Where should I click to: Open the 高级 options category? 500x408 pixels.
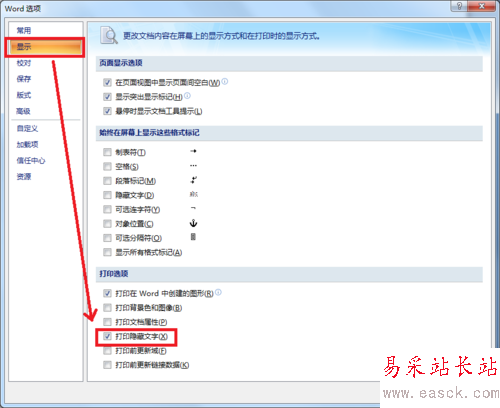click(24, 111)
